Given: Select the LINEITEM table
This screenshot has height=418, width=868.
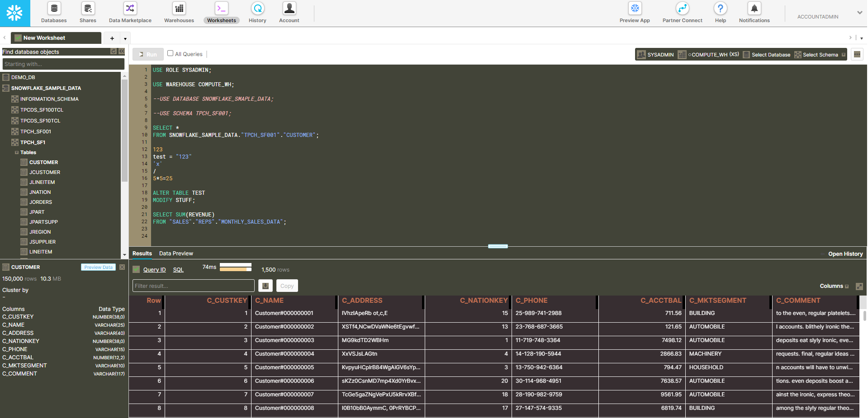Looking at the screenshot, I should (x=41, y=252).
